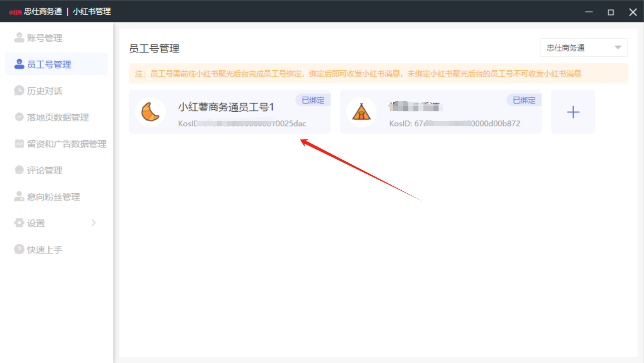Select the 小红薯商务通员工号1 card name
Viewport: 644px width, 363px height.
pos(226,107)
